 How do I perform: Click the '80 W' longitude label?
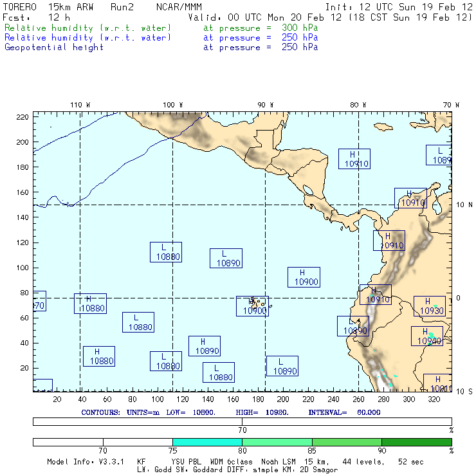click(358, 105)
